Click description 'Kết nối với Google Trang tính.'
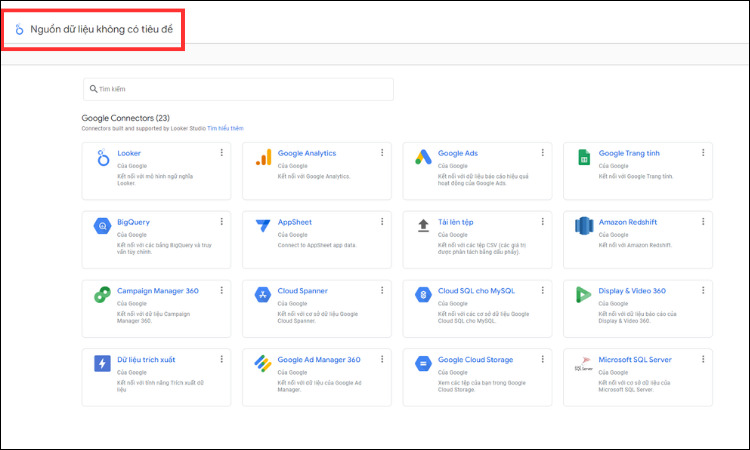The height and width of the screenshot is (450, 750). point(636,176)
